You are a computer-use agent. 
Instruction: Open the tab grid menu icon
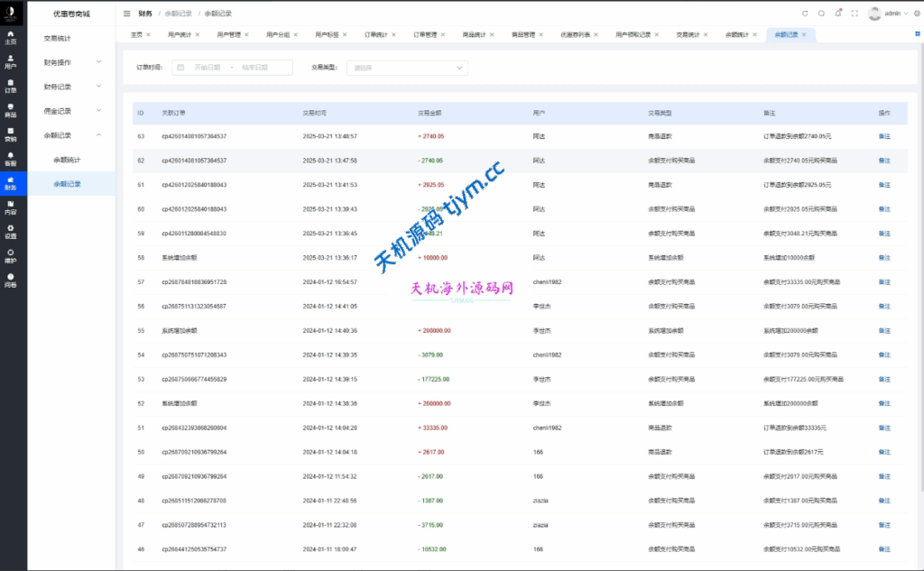coord(918,34)
